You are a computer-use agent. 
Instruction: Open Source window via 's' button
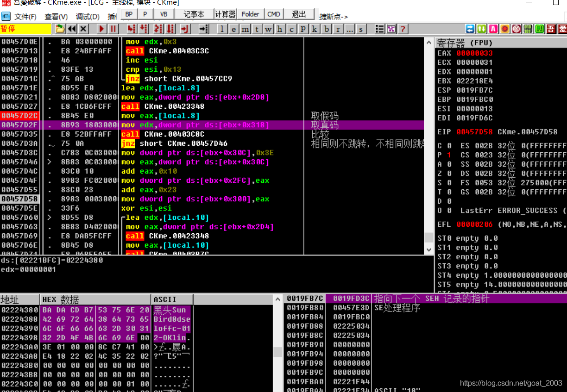point(361,29)
